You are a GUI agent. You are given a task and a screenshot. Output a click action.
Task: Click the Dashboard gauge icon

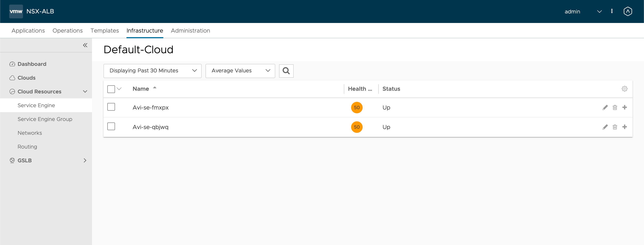pos(12,64)
